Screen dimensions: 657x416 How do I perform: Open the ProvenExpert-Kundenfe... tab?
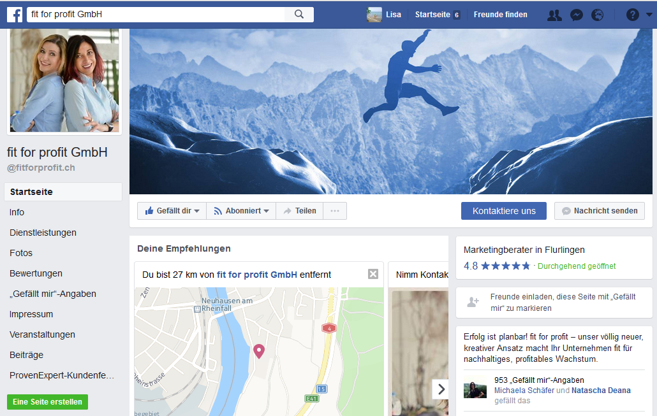[62, 375]
